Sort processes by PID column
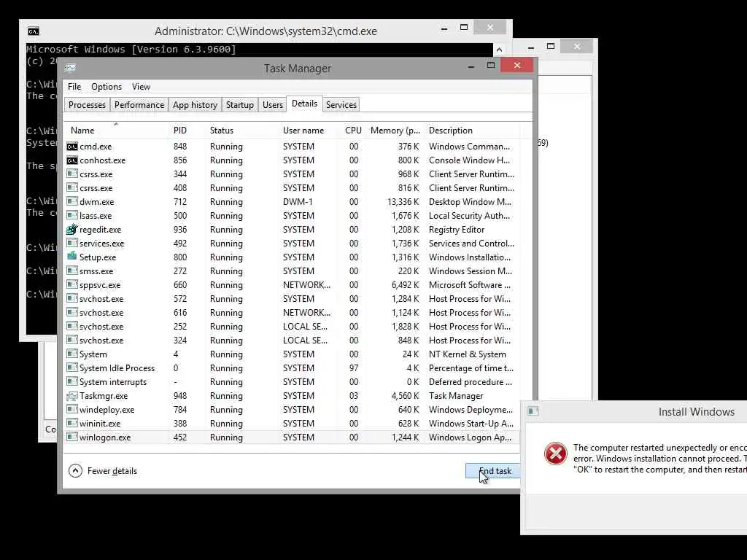 tap(187, 130)
